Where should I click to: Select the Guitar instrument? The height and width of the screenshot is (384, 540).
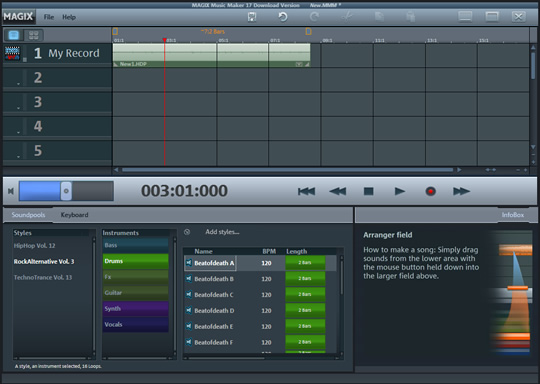click(x=136, y=293)
